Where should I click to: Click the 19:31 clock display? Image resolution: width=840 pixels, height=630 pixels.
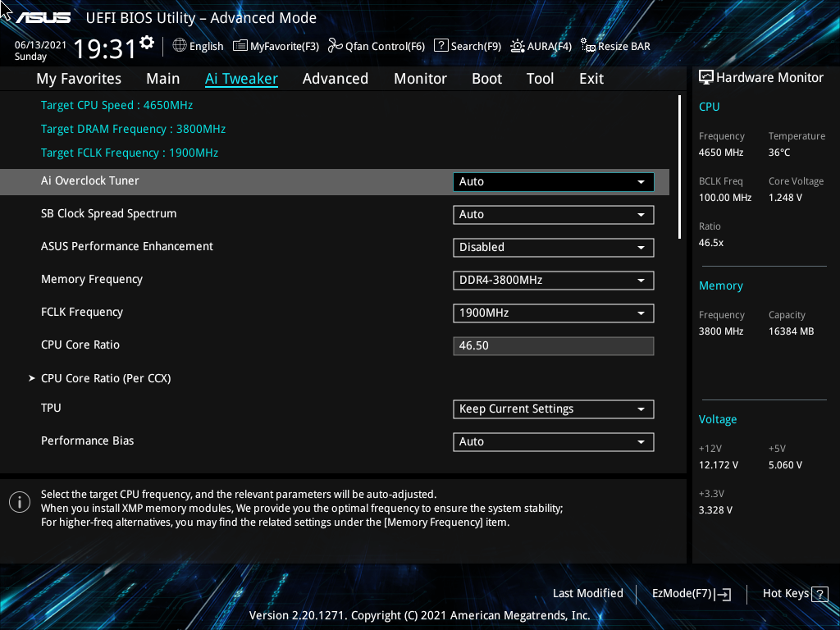coord(105,48)
